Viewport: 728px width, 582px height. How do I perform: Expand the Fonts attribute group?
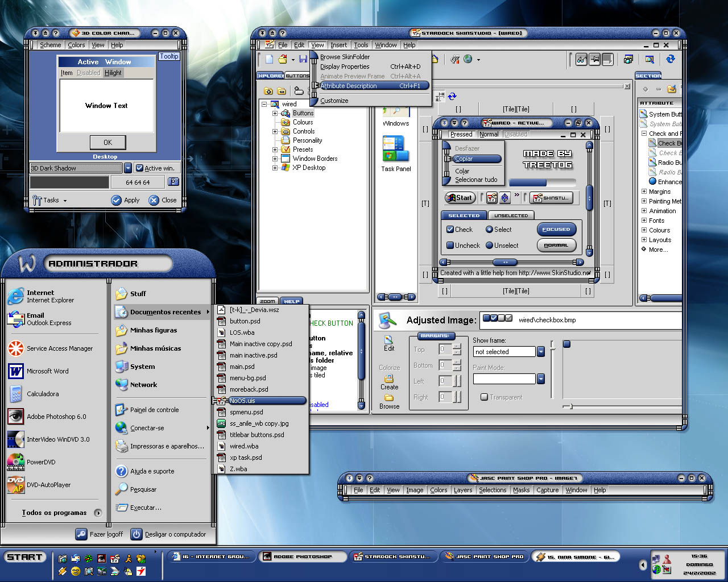[644, 221]
